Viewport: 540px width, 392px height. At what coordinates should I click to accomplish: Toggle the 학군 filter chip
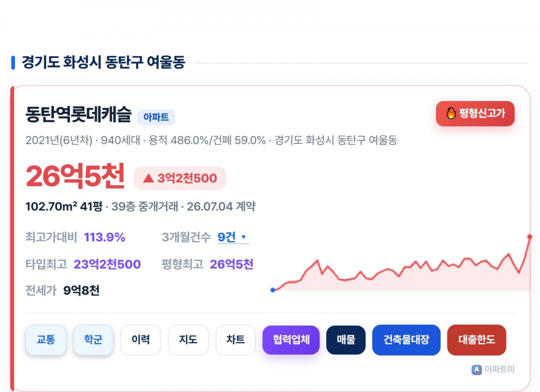93,340
